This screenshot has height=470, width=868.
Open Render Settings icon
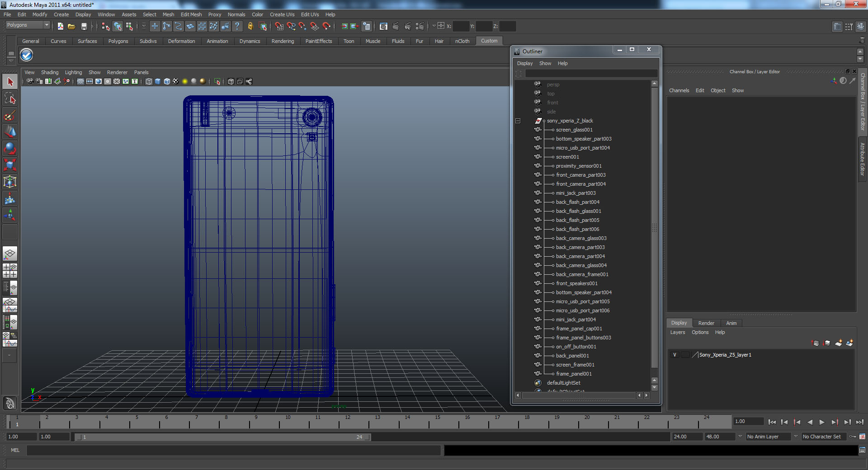pos(420,26)
